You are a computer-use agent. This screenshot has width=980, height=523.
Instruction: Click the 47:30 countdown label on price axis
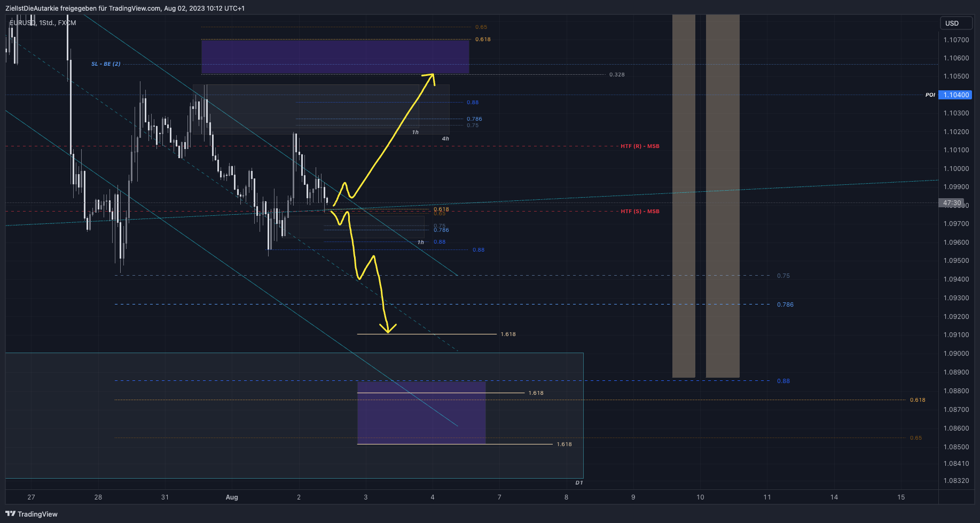coord(952,203)
